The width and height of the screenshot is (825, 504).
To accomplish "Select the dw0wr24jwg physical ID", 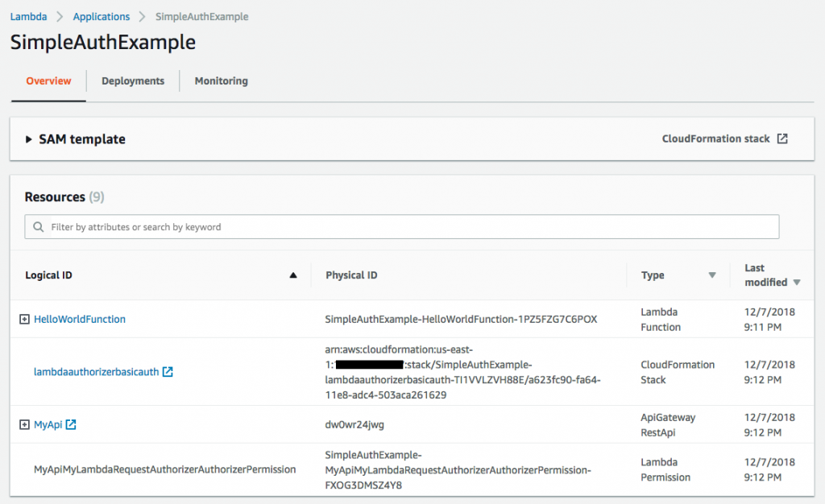I will click(x=354, y=424).
